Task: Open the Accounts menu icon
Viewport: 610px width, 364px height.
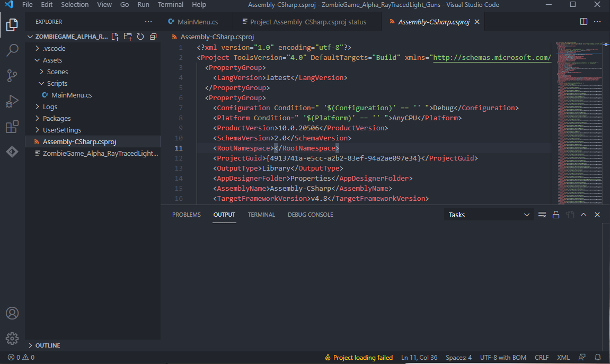Action: [x=12, y=313]
